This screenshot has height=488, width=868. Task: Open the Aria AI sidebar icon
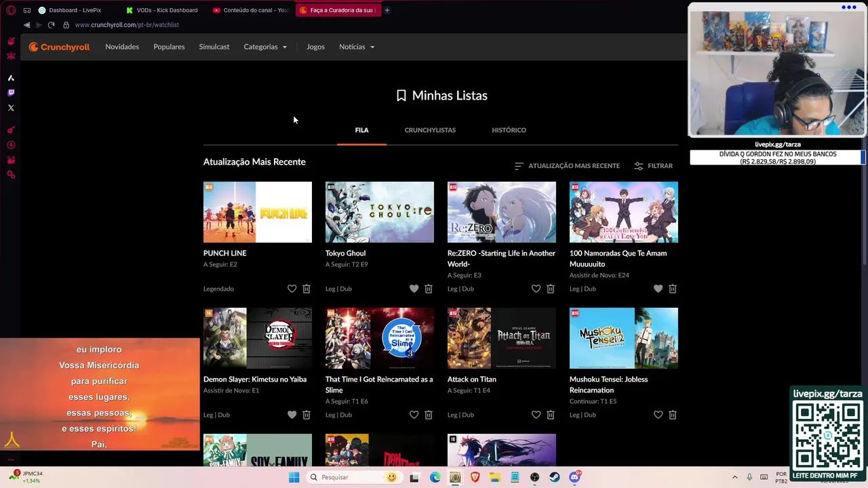pos(11,78)
